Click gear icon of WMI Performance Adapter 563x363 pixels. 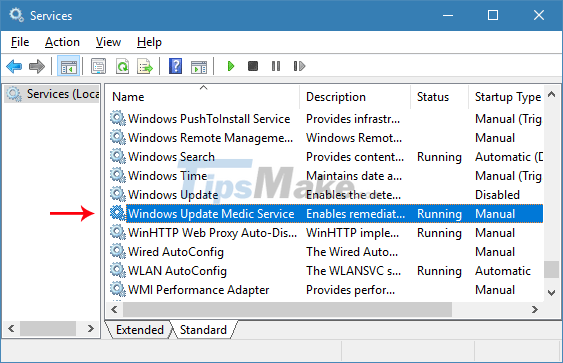tap(117, 289)
